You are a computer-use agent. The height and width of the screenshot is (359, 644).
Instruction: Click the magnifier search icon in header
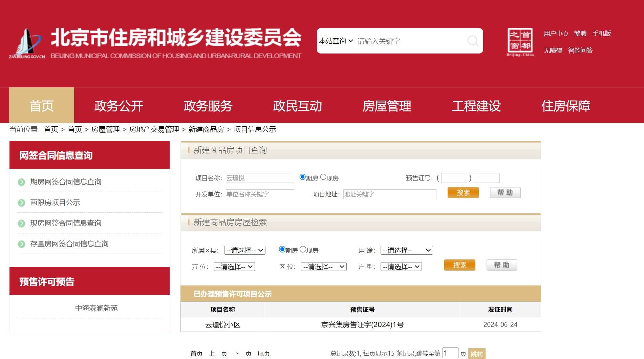coord(473,41)
